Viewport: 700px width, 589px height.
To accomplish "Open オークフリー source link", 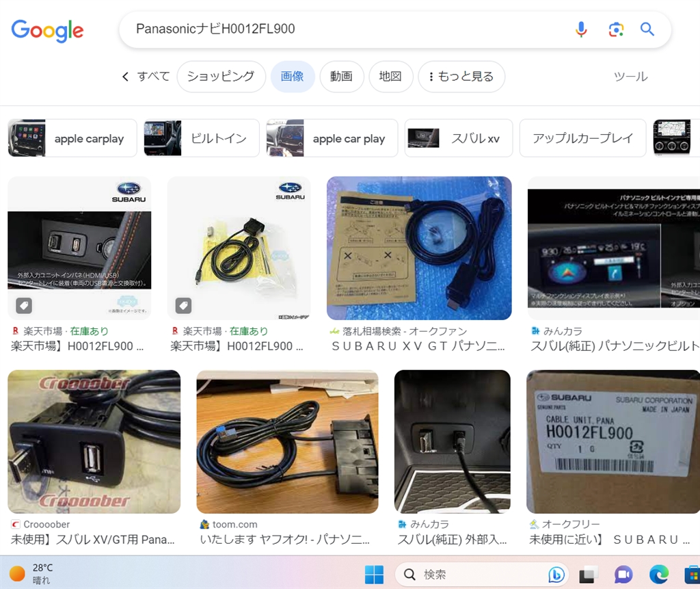I will tap(565, 524).
